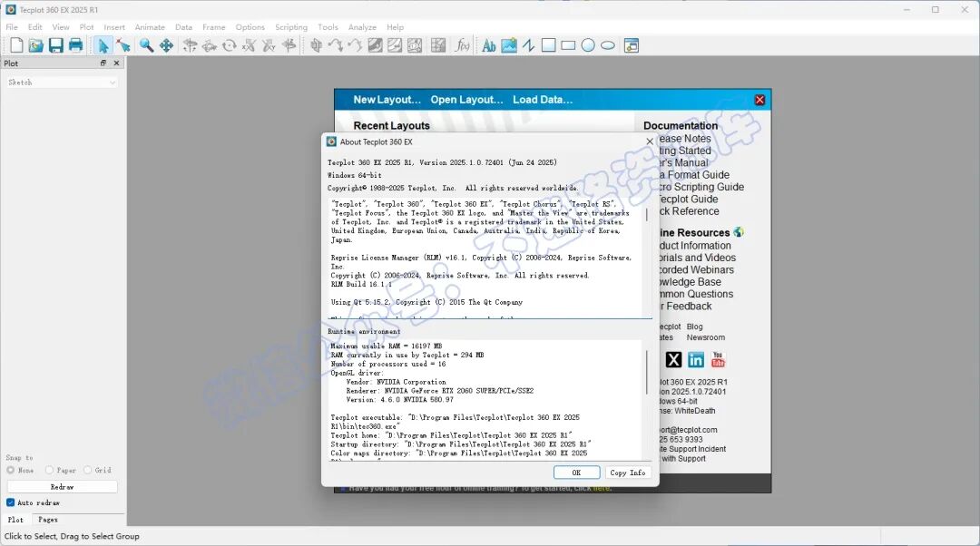Open a layout file with the folder icon
The width and height of the screenshot is (980, 546).
coord(36,45)
